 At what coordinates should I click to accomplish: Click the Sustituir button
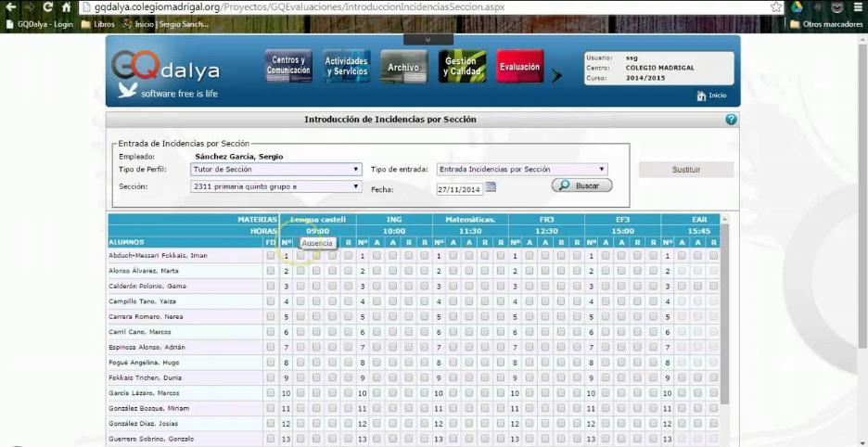click(686, 170)
